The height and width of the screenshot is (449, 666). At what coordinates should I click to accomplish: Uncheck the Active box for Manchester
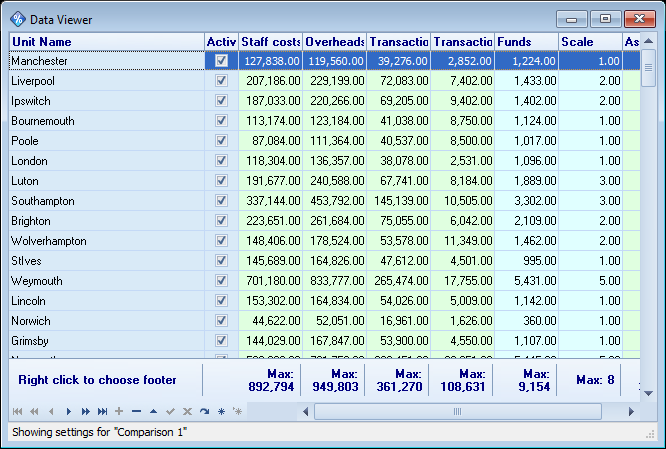221,60
